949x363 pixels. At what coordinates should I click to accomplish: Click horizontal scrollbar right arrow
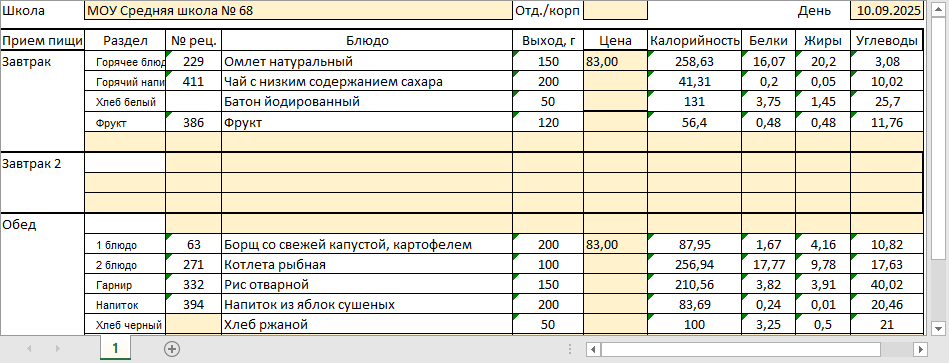[x=921, y=349]
